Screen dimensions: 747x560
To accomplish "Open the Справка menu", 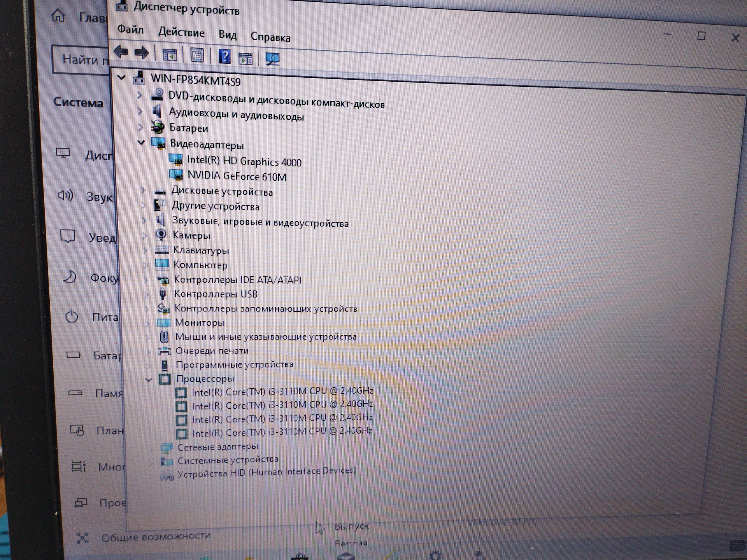I will click(x=270, y=37).
